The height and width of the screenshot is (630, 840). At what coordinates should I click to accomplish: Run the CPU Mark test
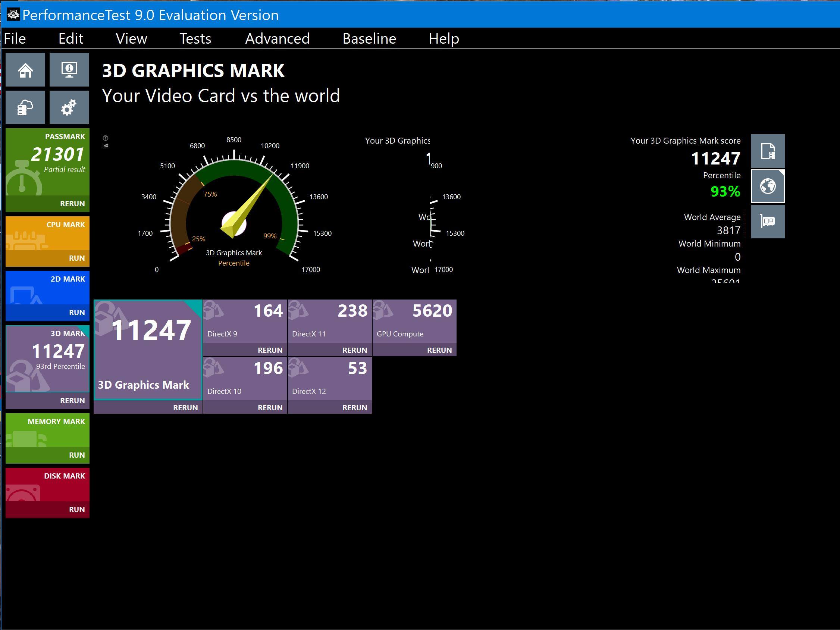point(77,258)
